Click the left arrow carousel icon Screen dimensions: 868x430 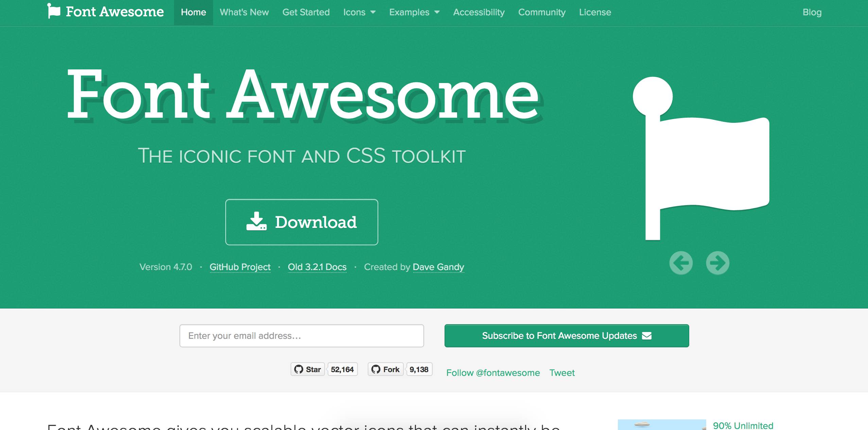coord(681,263)
